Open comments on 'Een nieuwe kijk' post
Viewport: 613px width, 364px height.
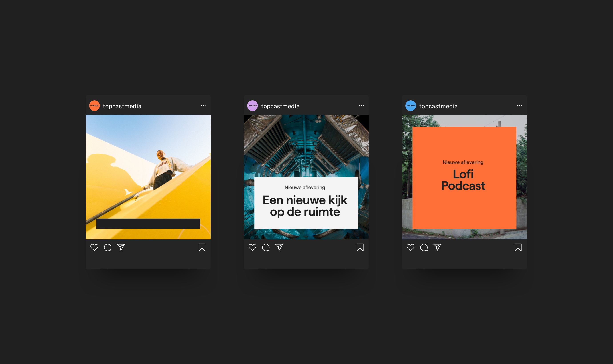tap(266, 247)
